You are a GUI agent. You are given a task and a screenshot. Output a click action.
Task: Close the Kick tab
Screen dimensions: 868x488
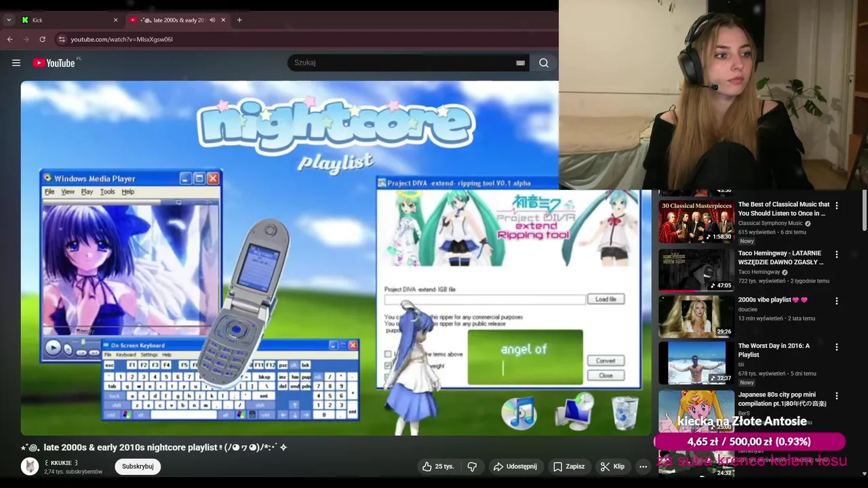coord(115,20)
